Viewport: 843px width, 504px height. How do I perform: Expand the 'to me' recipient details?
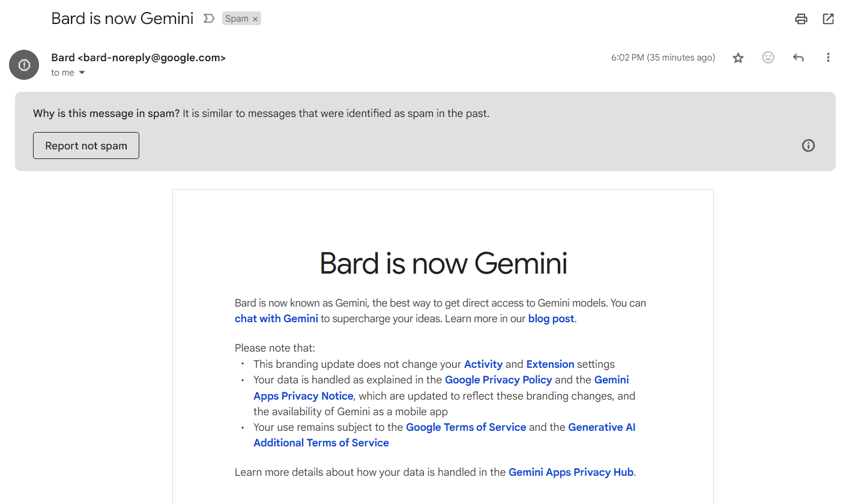coord(82,73)
